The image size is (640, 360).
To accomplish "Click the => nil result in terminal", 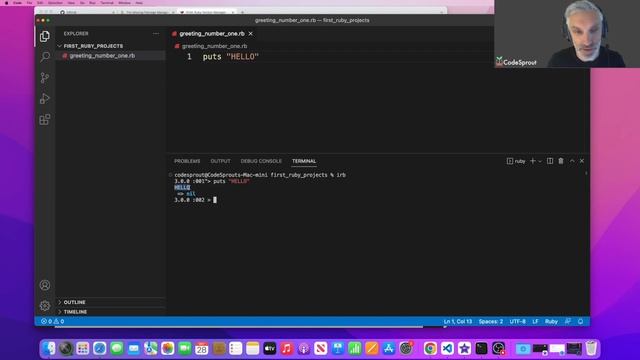I will point(186,194).
